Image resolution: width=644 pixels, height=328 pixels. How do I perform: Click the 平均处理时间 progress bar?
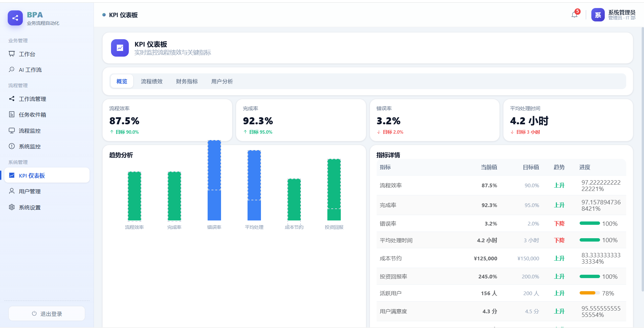(x=590, y=240)
